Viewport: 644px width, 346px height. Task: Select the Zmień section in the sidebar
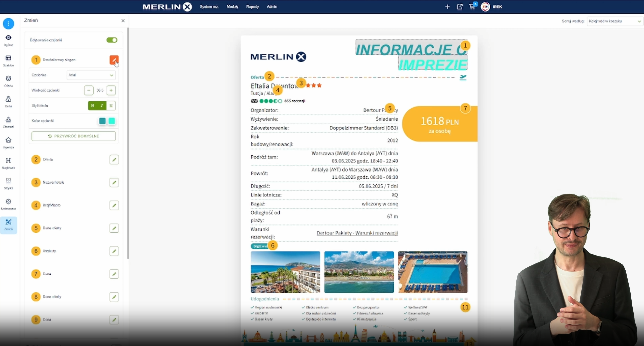pos(8,225)
